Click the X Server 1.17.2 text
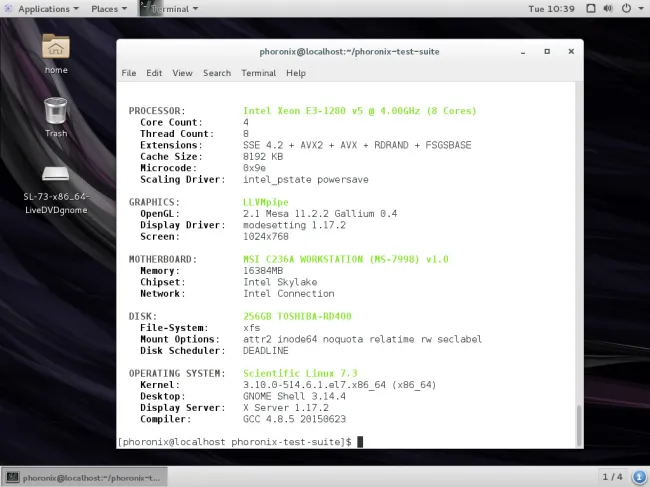 (286, 407)
